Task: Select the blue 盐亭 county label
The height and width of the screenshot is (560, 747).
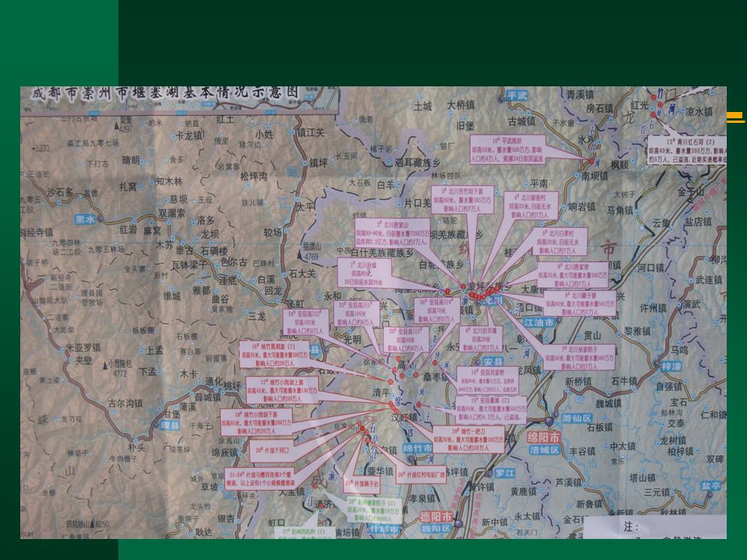Action: [712, 485]
